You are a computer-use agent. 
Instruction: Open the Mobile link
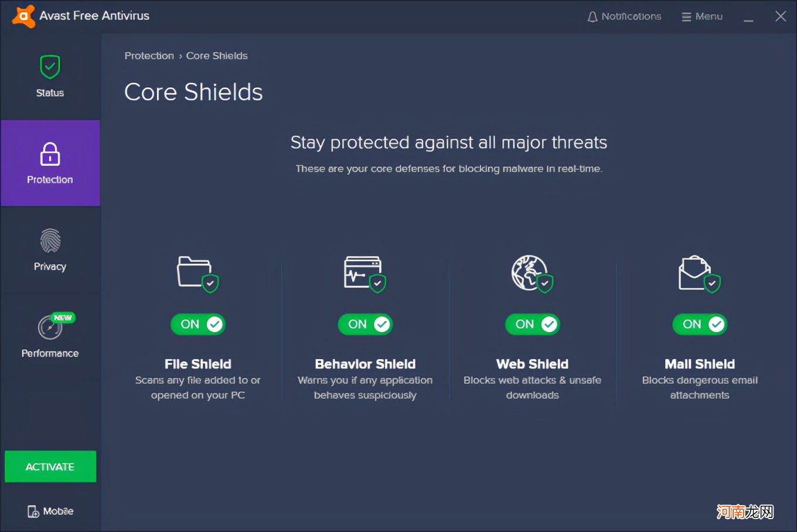click(58, 511)
